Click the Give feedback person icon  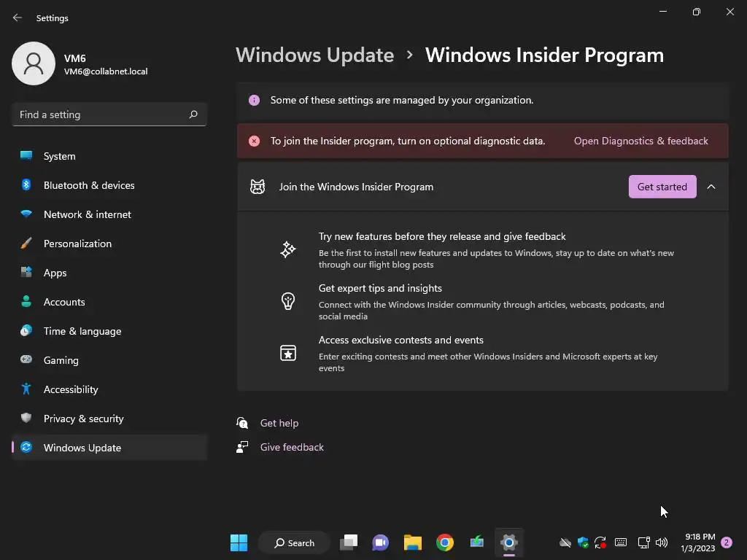(x=242, y=447)
